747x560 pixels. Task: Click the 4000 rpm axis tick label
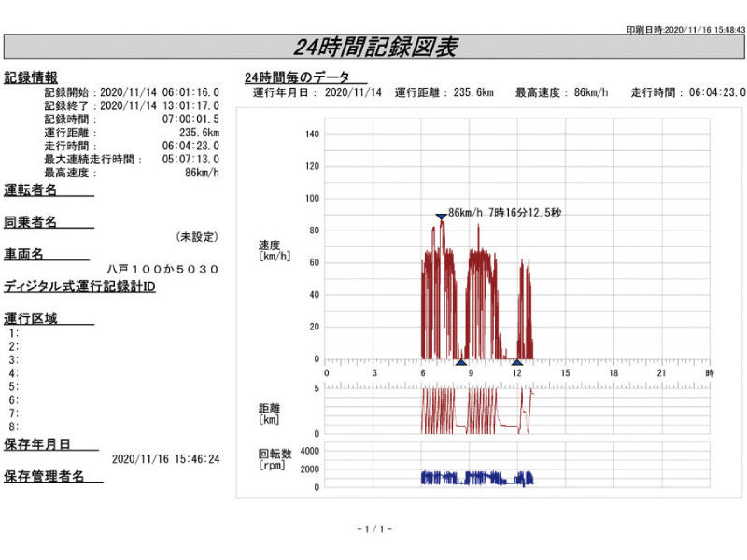[x=310, y=451]
